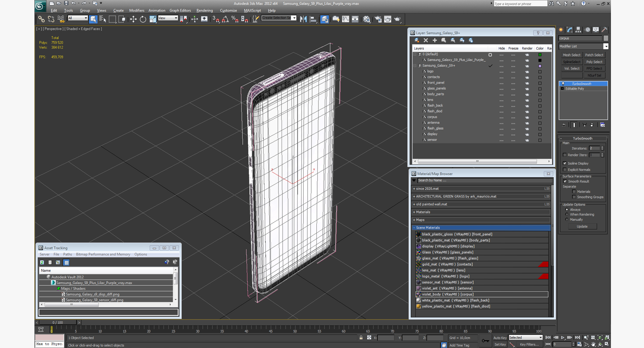644x348 pixels.
Task: Open the Graph Editors menu
Action: (180, 10)
